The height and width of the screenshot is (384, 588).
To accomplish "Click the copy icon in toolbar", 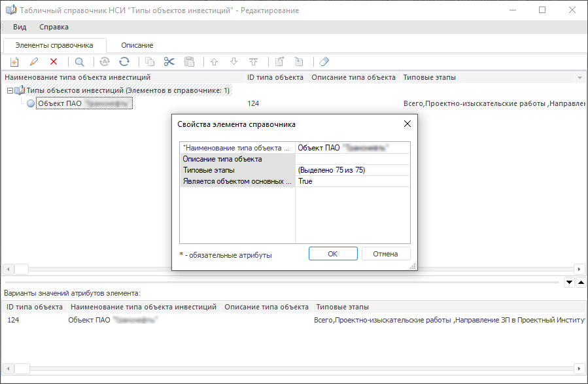I will (150, 62).
